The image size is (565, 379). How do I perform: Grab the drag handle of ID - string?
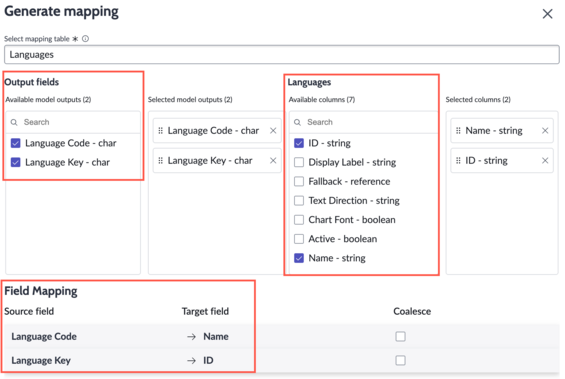pyautogui.click(x=458, y=160)
